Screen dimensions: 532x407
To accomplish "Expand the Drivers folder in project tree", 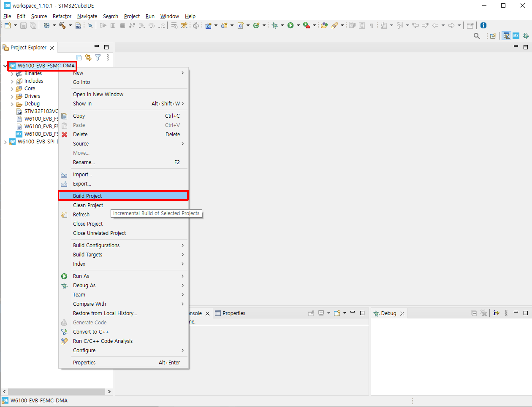I will [12, 96].
